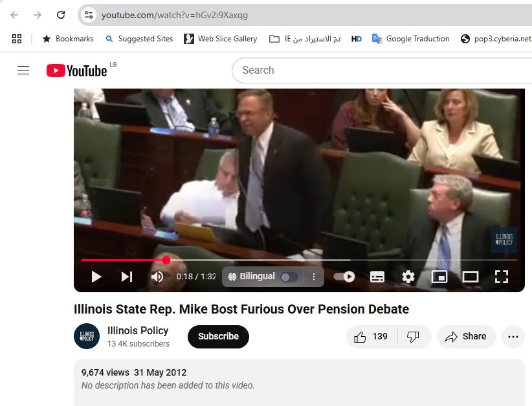Mute the video volume

click(x=157, y=277)
